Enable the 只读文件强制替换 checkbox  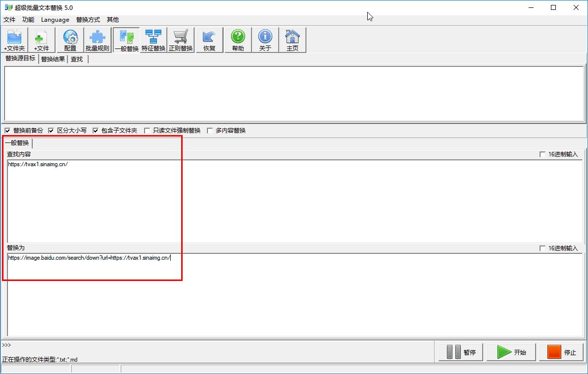pyautogui.click(x=147, y=131)
